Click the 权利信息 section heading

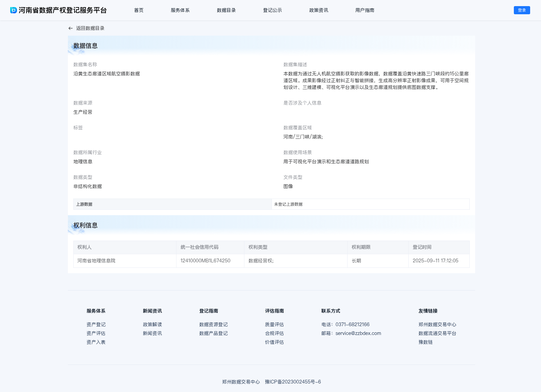86,225
